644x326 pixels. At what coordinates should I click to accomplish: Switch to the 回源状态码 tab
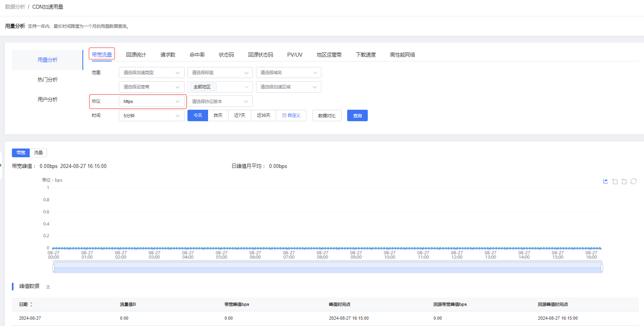click(x=260, y=55)
